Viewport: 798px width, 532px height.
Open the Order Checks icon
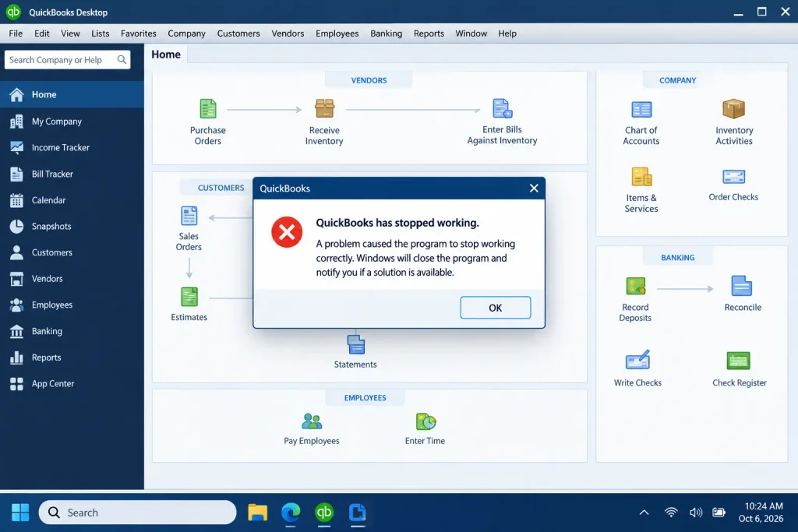click(x=733, y=177)
